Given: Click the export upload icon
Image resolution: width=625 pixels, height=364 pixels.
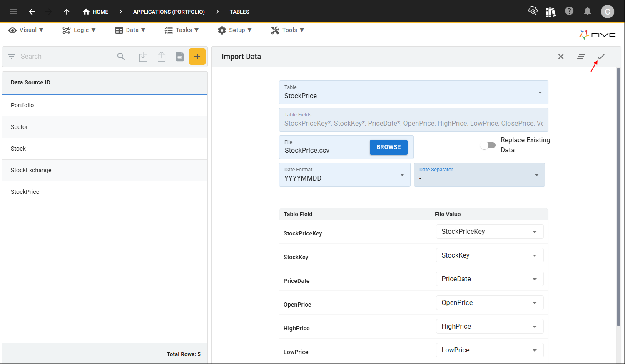Looking at the screenshot, I should [x=162, y=57].
